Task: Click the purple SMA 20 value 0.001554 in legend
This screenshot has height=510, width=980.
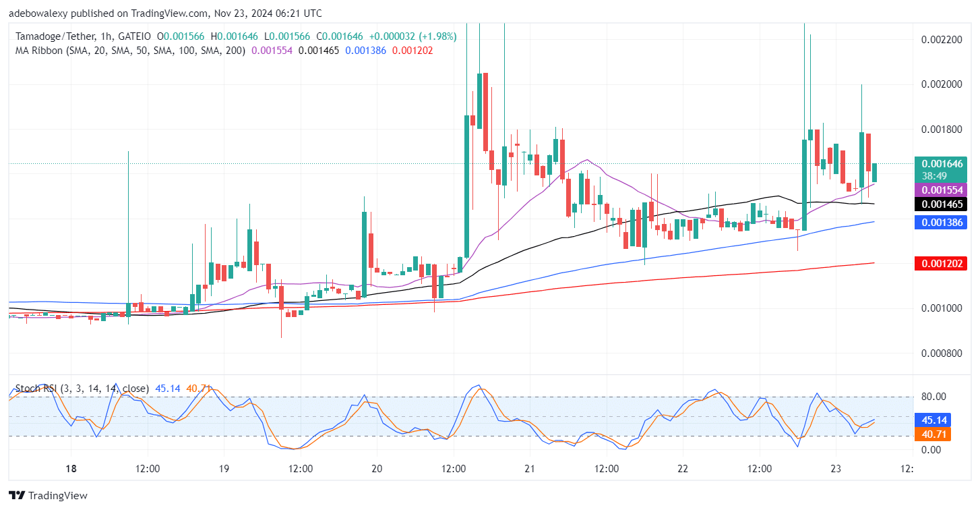Action: (x=272, y=50)
